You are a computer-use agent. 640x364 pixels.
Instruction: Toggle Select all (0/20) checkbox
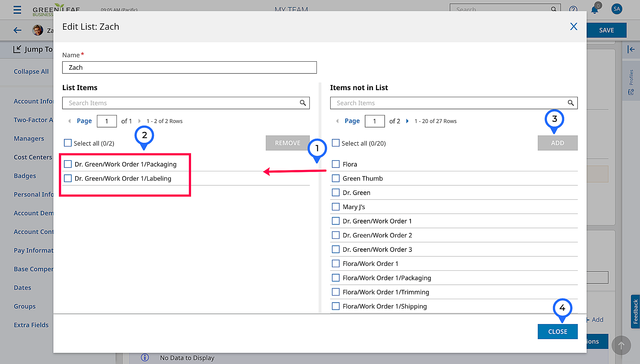point(336,143)
